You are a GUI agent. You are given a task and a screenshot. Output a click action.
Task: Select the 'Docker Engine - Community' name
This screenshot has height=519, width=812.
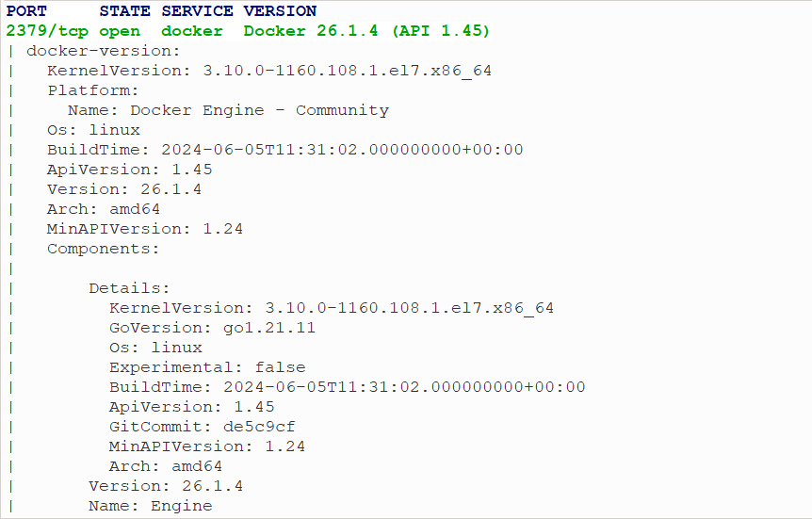pyautogui.click(x=259, y=110)
